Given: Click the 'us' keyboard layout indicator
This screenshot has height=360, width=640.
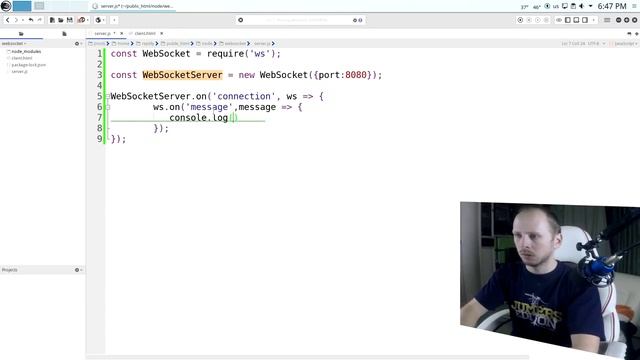Looking at the screenshot, I should 556,7.
